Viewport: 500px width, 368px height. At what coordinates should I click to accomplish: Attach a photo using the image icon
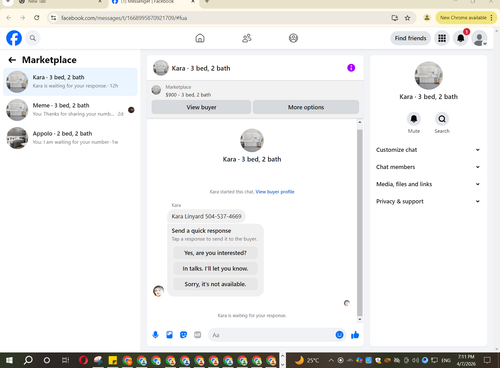coord(169,335)
